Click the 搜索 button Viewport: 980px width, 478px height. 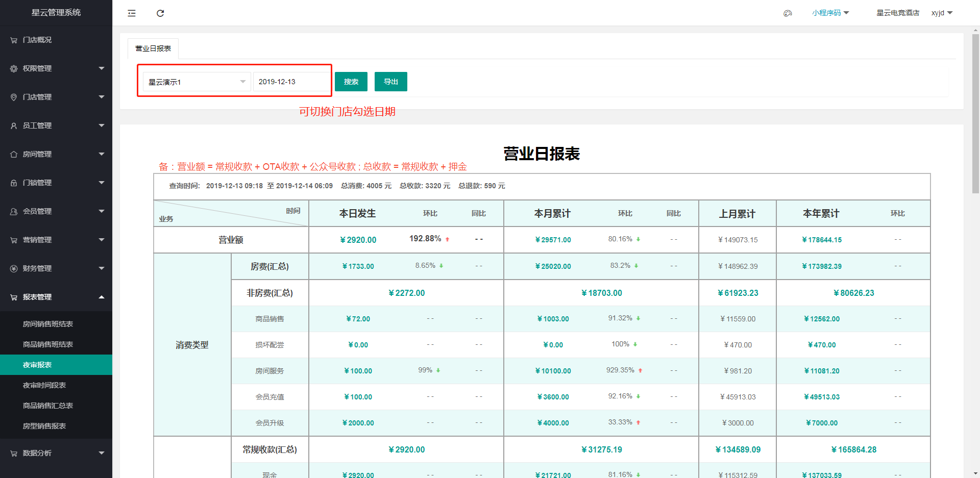(x=351, y=82)
